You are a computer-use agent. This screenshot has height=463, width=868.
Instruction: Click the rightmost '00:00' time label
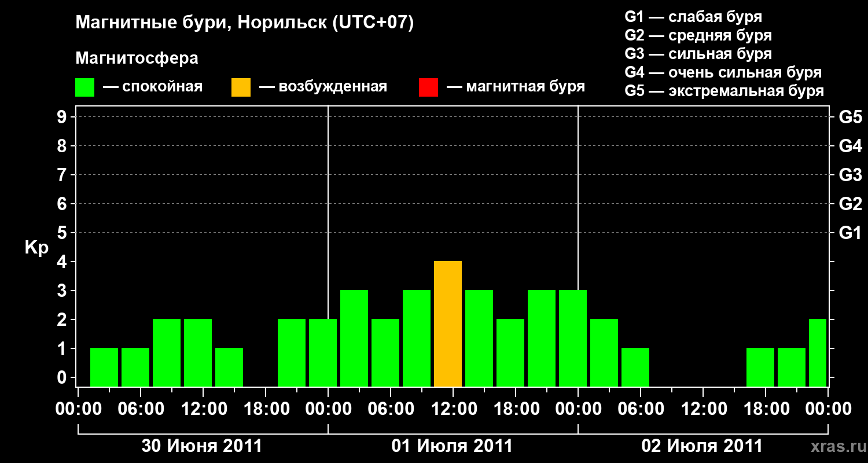828,409
